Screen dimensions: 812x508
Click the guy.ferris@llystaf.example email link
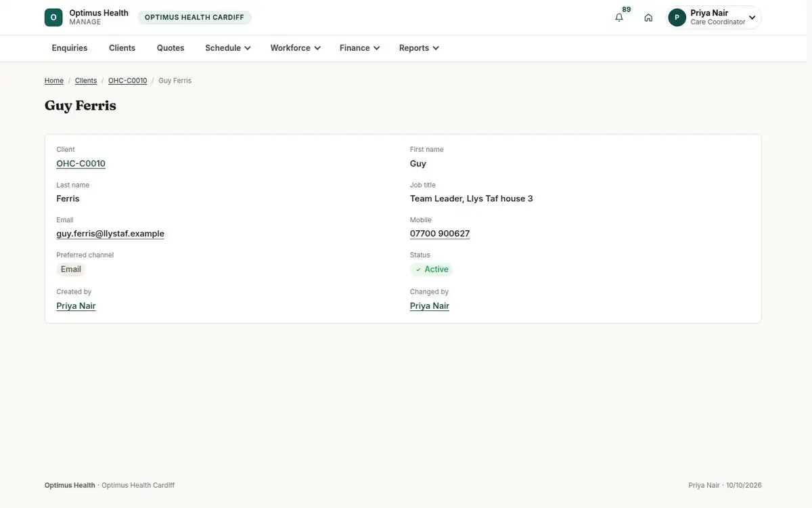(110, 234)
